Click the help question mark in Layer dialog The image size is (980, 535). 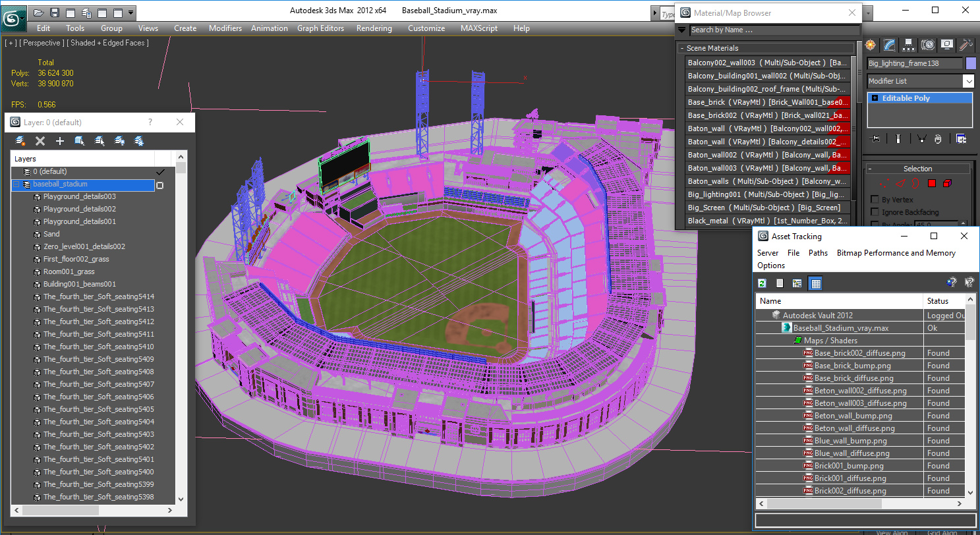coord(150,122)
